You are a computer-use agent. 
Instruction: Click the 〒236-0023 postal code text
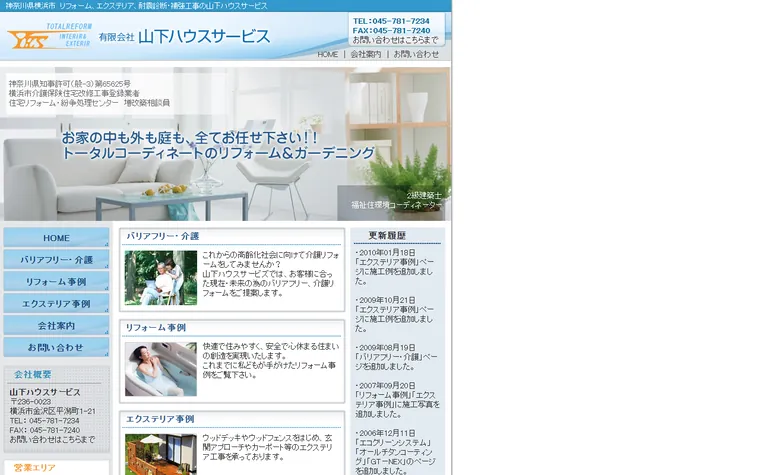[x=31, y=402]
